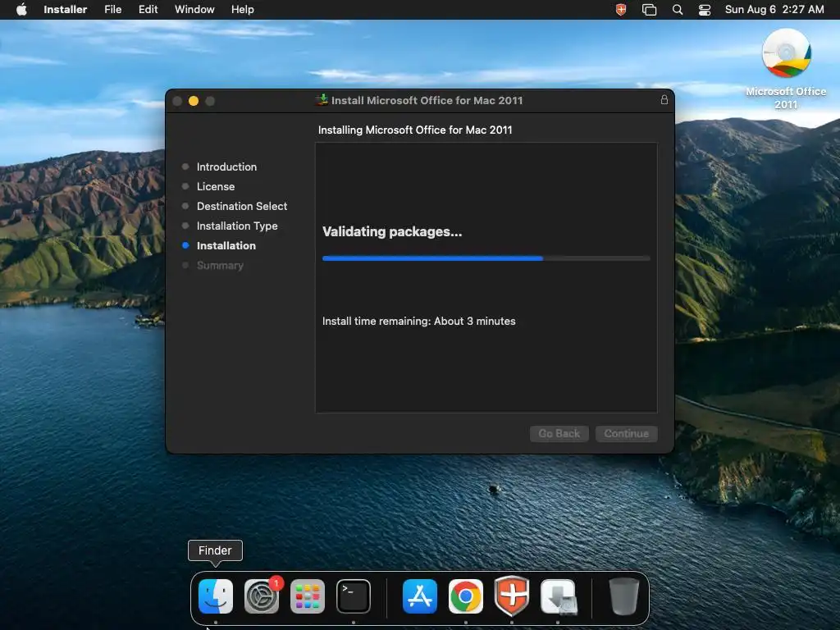This screenshot has height=630, width=840.
Task: Open the App Store dock icon
Action: click(419, 596)
